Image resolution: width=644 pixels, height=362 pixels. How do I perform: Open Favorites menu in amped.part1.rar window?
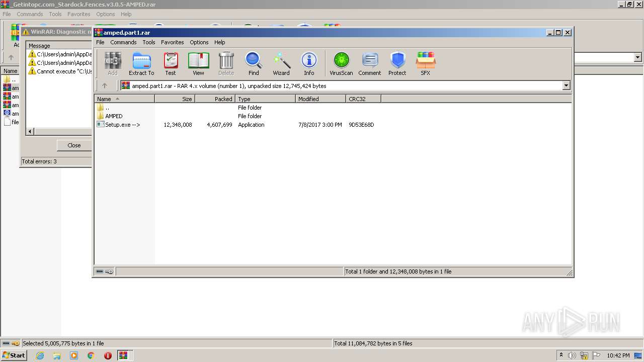[x=173, y=42]
